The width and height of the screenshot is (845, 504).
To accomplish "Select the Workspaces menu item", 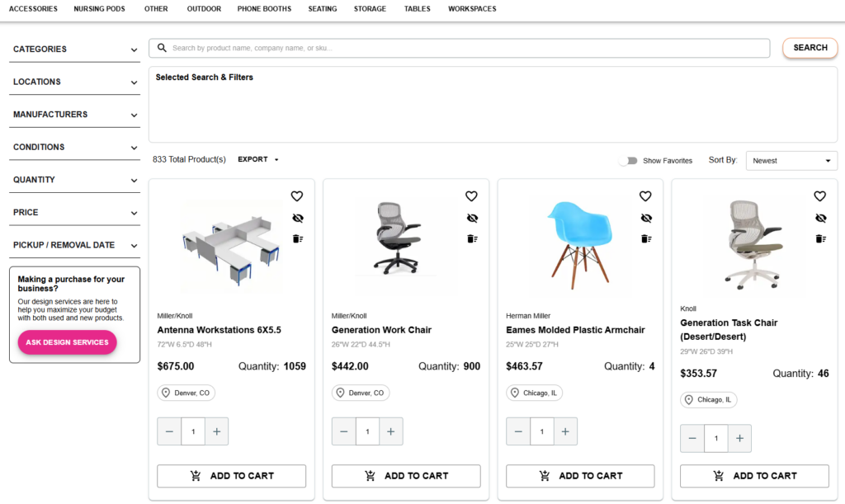I will pos(472,9).
